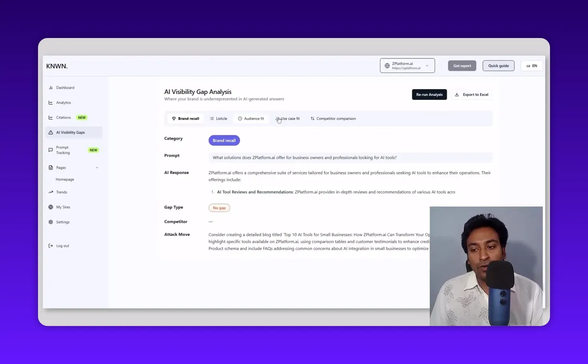The height and width of the screenshot is (364, 588).
Task: Click the Settings gear icon
Action: (x=51, y=222)
